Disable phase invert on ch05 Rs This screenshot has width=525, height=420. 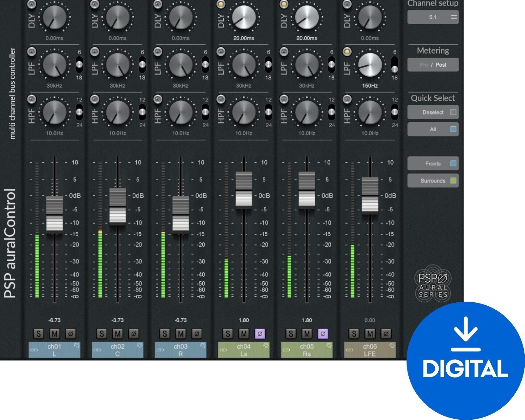pos(323,334)
